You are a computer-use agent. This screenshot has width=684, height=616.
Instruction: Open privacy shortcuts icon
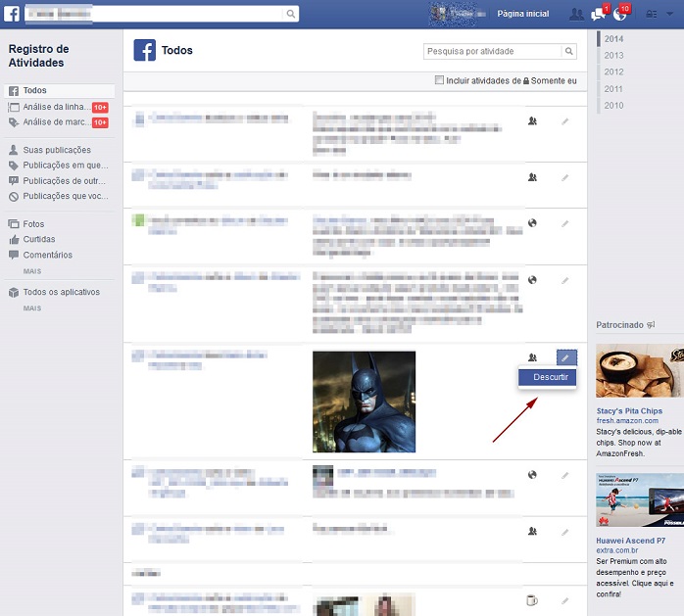click(x=652, y=15)
